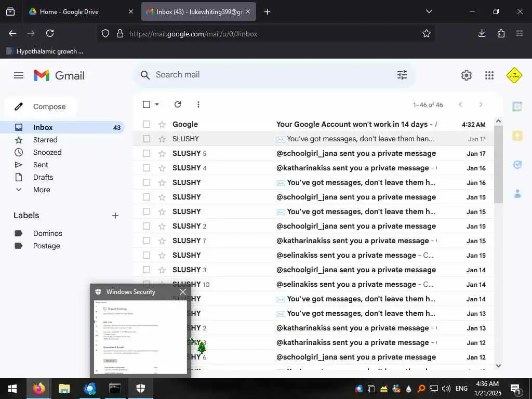Open the volume control in system tray
This screenshot has height=399, width=532.
[x=446, y=389]
